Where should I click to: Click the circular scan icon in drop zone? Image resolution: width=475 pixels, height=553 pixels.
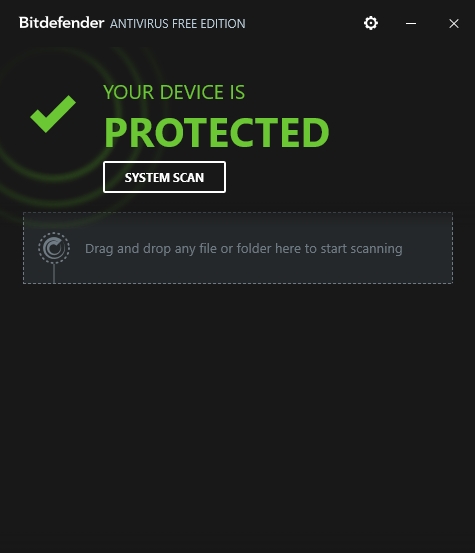click(x=54, y=248)
